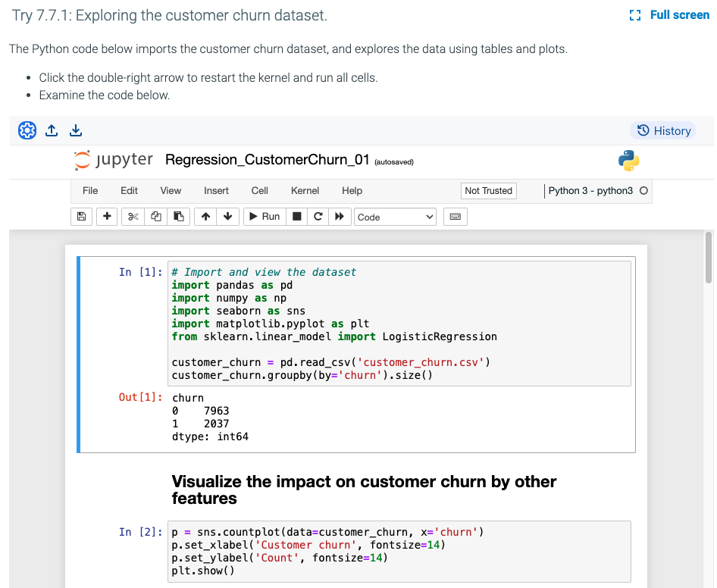Enter Full screen mode
The height and width of the screenshot is (588, 717).
(670, 15)
